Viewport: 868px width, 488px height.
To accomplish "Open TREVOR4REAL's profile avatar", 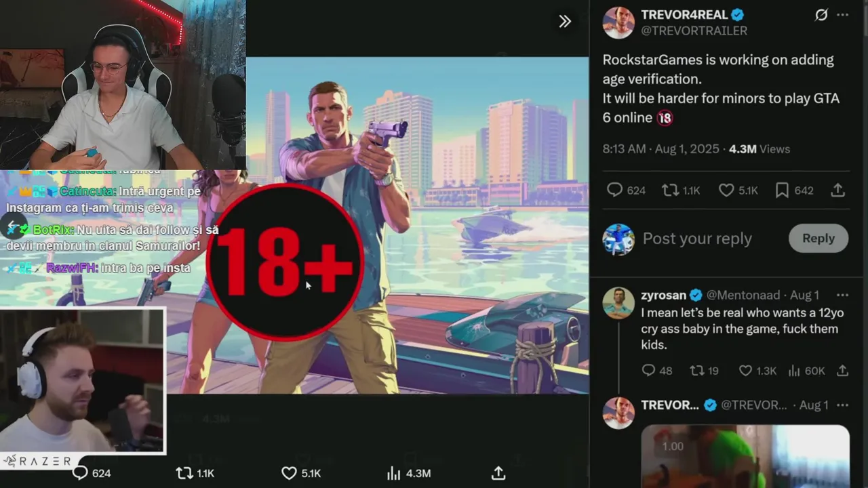I will [x=618, y=22].
